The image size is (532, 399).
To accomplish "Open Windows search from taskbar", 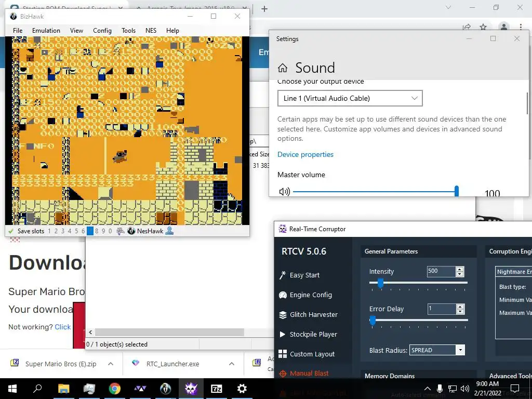I will (37, 389).
